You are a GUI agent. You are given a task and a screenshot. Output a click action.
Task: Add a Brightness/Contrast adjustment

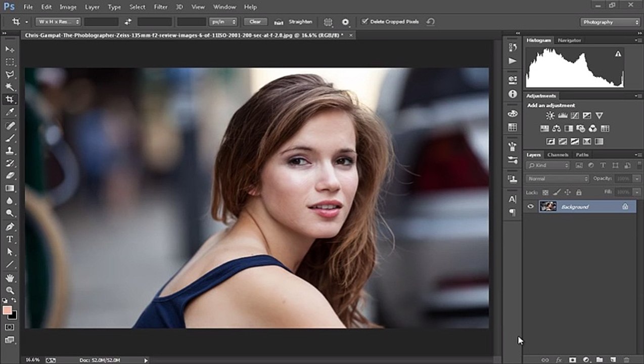pos(550,116)
